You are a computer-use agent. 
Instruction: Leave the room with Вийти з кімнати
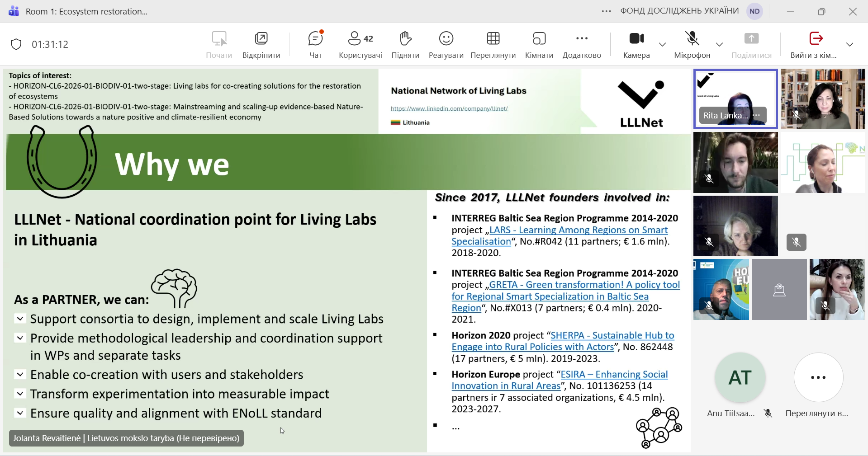point(814,44)
